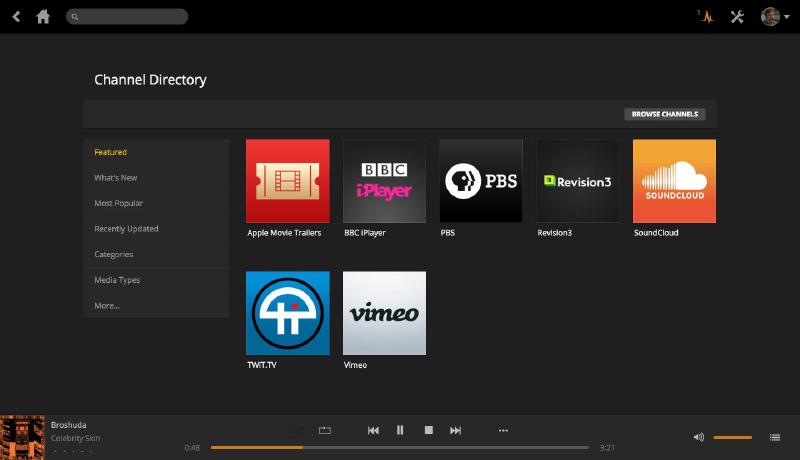Open Apple Movie Trailers channel tile
Screen dimensions: 800x460
tap(288, 181)
